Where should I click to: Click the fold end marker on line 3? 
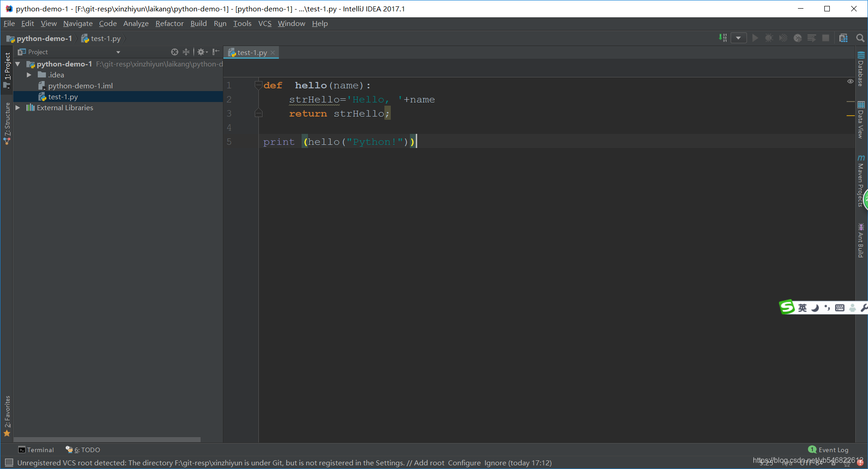click(x=258, y=113)
